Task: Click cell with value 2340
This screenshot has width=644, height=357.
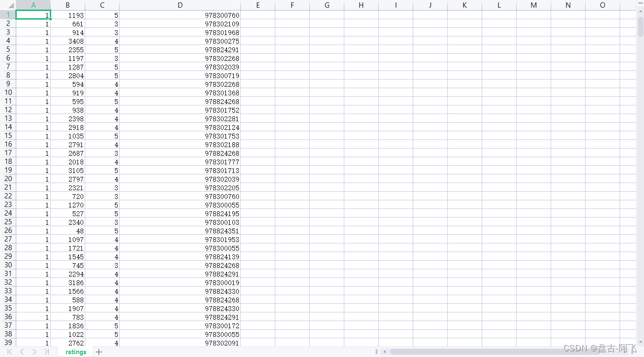Action: pyautogui.click(x=68, y=222)
